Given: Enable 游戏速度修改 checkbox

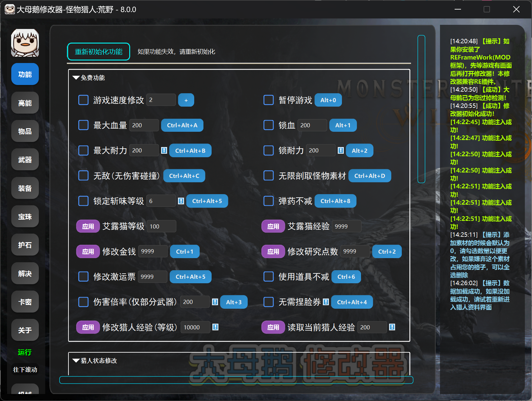Looking at the screenshot, I should point(83,100).
